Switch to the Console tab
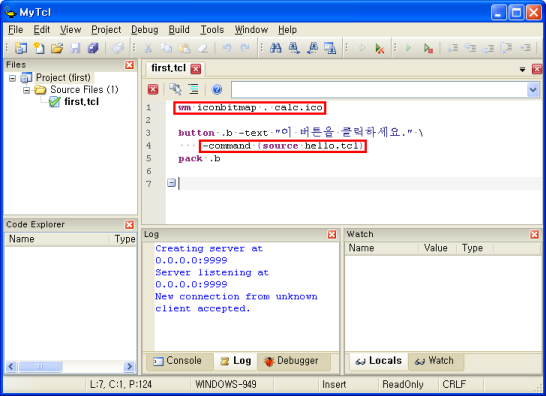Viewport: 546px width, 396px height. click(x=178, y=361)
